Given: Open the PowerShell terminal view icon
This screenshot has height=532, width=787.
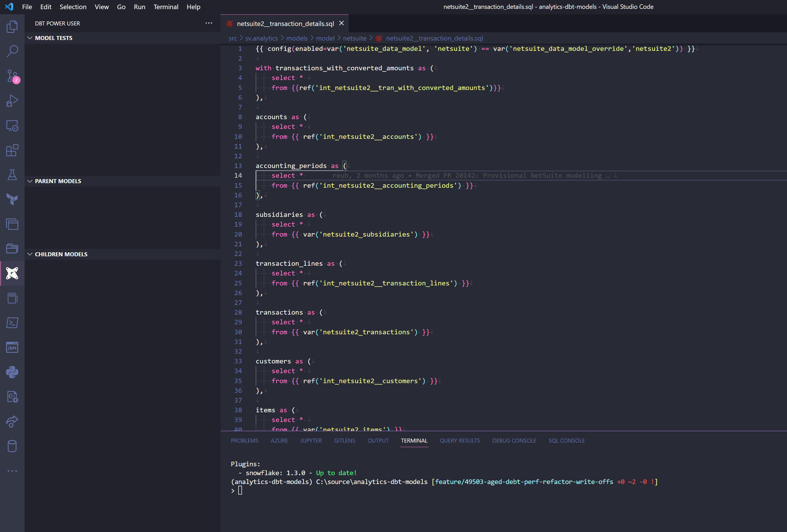Looking at the screenshot, I should pos(12,323).
